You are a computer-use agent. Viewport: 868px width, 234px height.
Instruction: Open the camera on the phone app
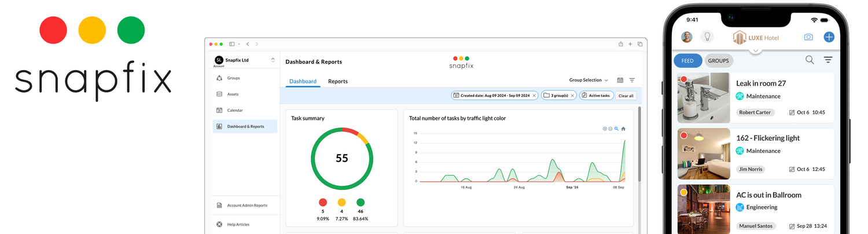808,37
